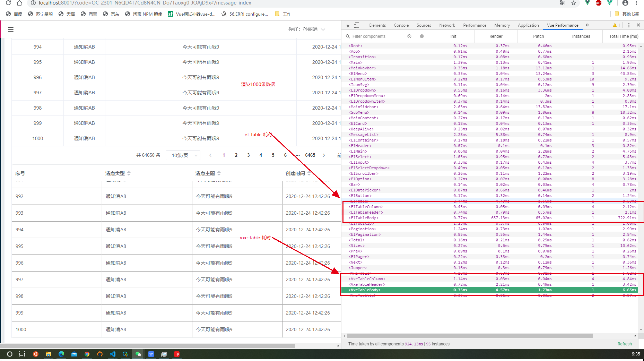Go to the browser home page
The width and height of the screenshot is (644, 361).
click(19, 3)
